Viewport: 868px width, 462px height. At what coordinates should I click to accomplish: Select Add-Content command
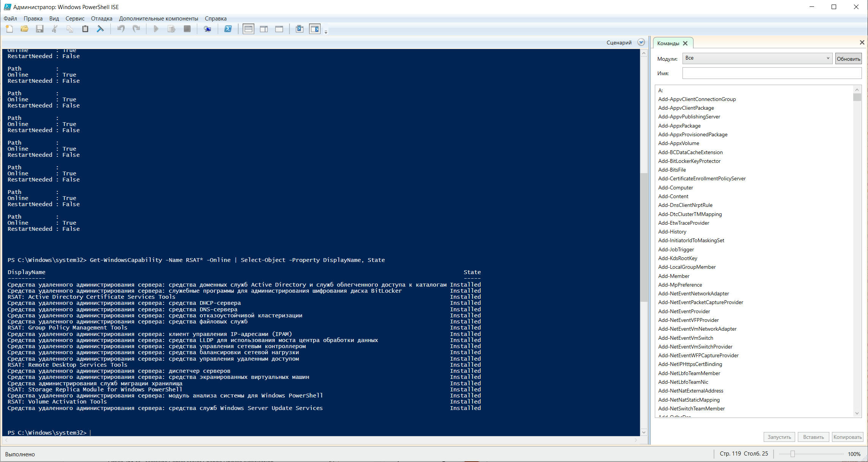click(x=673, y=196)
